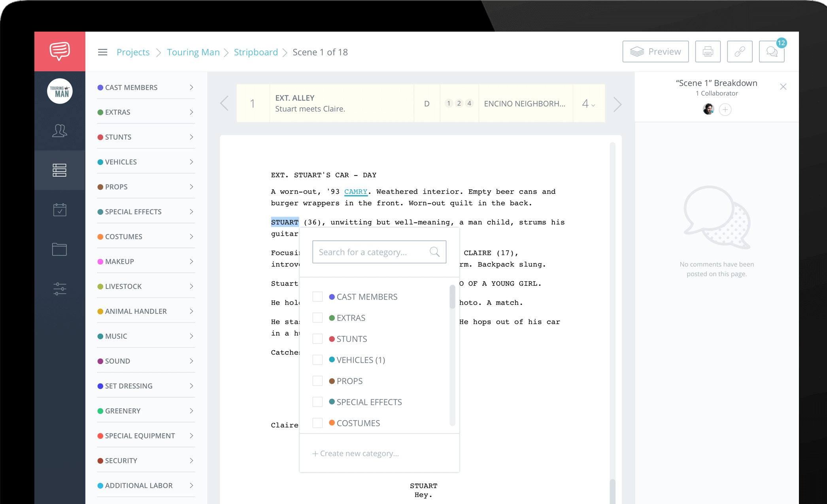Add a collaborator with plus icon
827x504 pixels.
point(725,109)
